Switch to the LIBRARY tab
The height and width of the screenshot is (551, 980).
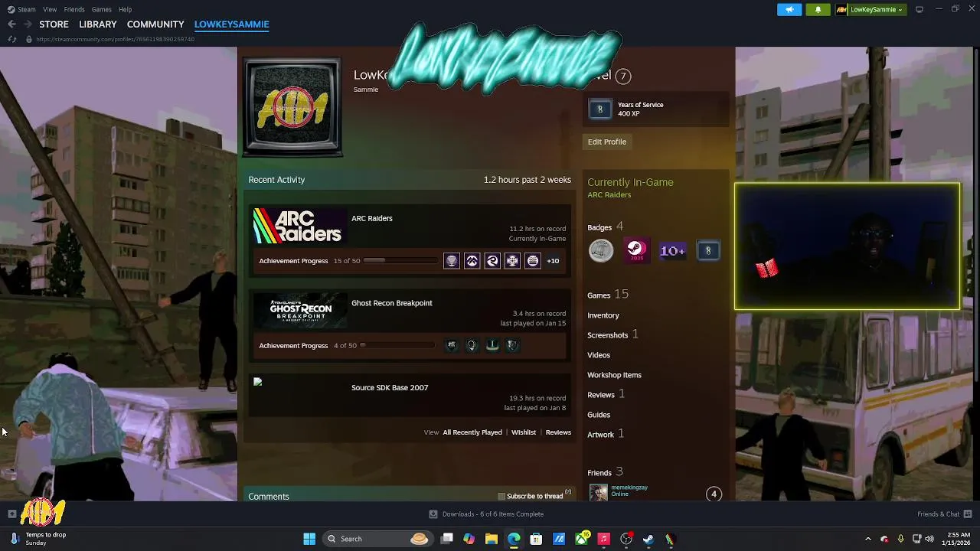(98, 24)
